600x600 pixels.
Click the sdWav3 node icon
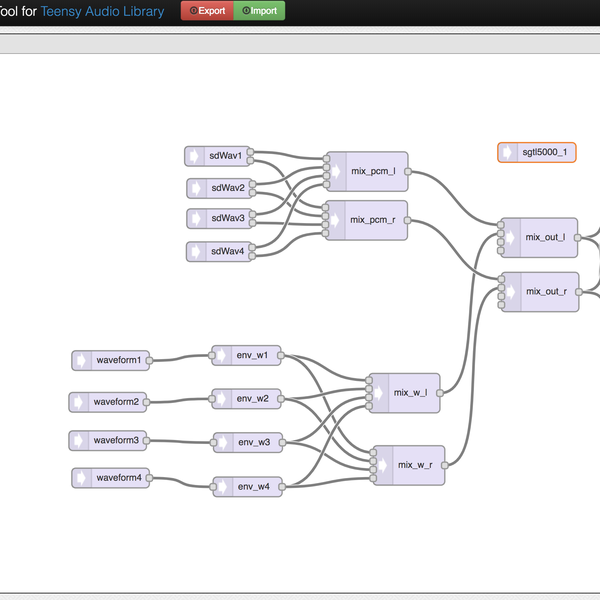click(197, 218)
